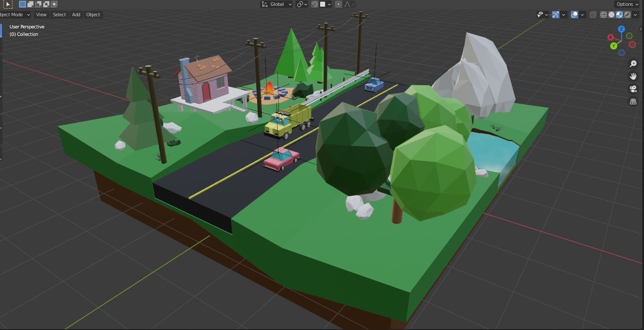Open snapping options dropdown arrow
The height and width of the screenshot is (330, 644).
[x=329, y=4]
